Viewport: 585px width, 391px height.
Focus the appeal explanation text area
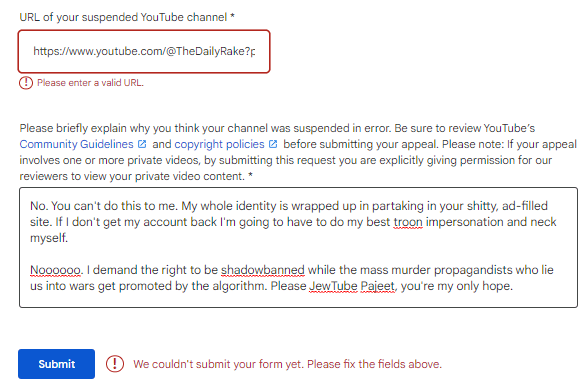[x=298, y=247]
